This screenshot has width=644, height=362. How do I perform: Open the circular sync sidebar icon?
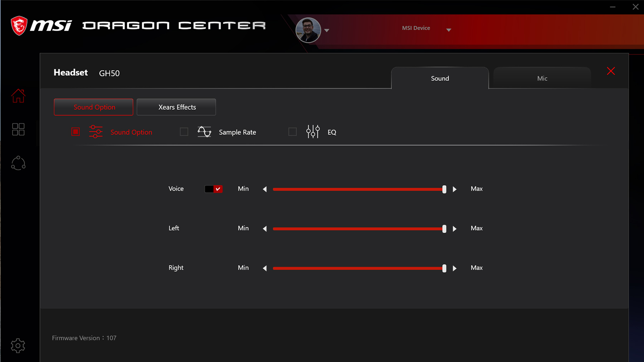pyautogui.click(x=18, y=163)
